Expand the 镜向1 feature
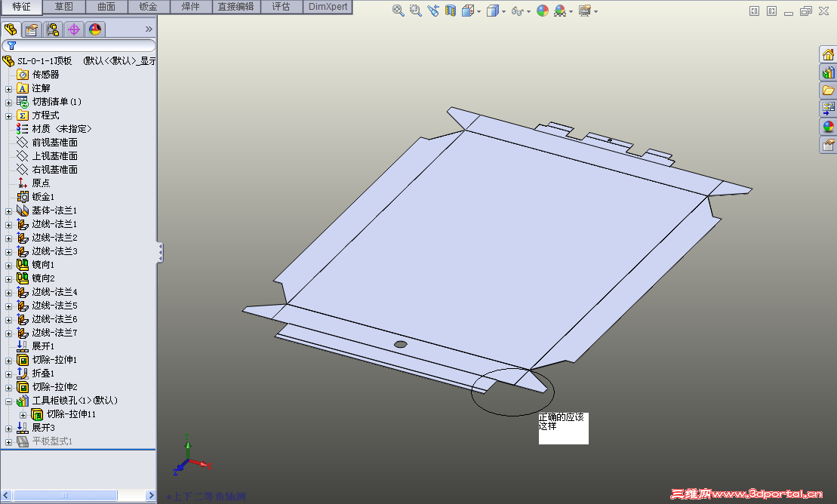 coord(8,266)
